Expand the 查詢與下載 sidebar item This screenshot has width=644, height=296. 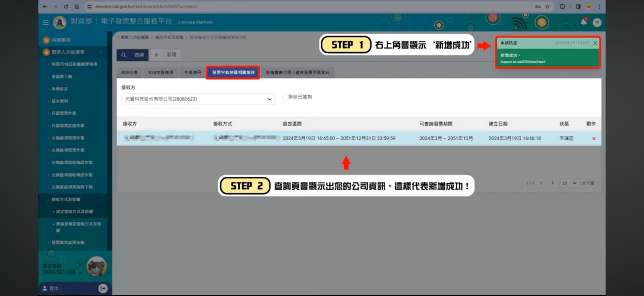(x=62, y=77)
